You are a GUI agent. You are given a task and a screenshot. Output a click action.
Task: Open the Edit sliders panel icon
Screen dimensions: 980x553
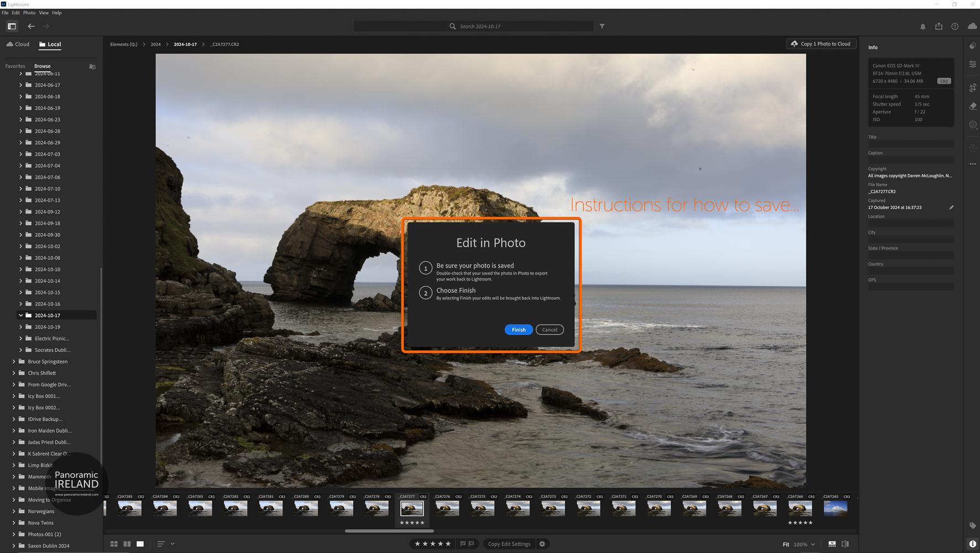(x=973, y=65)
